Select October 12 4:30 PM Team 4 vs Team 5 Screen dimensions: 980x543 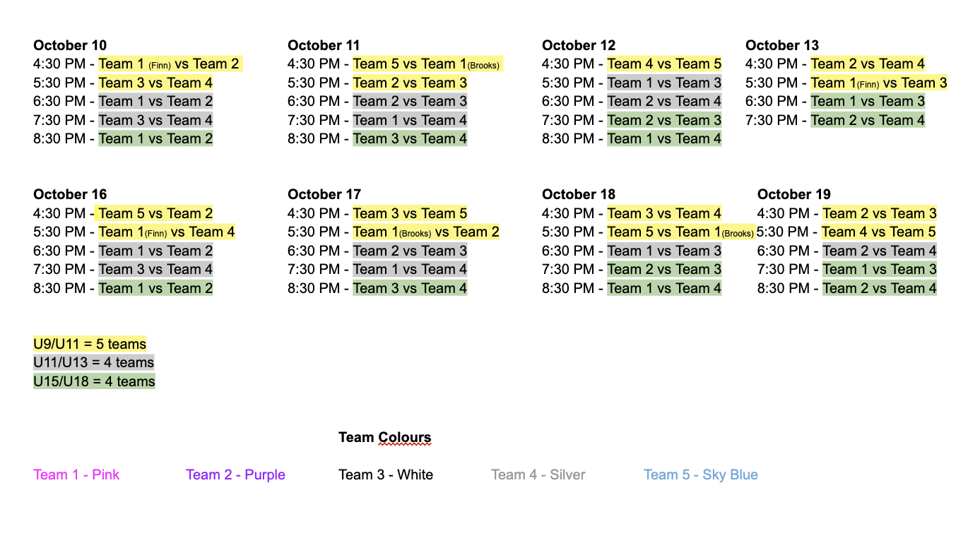(664, 64)
